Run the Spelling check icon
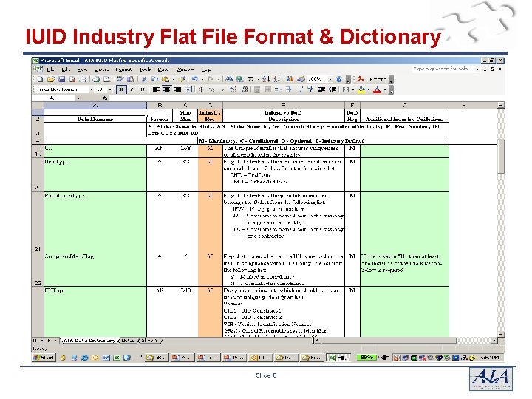Viewport: 532px width, 399px height. pyautogui.click(x=120, y=79)
